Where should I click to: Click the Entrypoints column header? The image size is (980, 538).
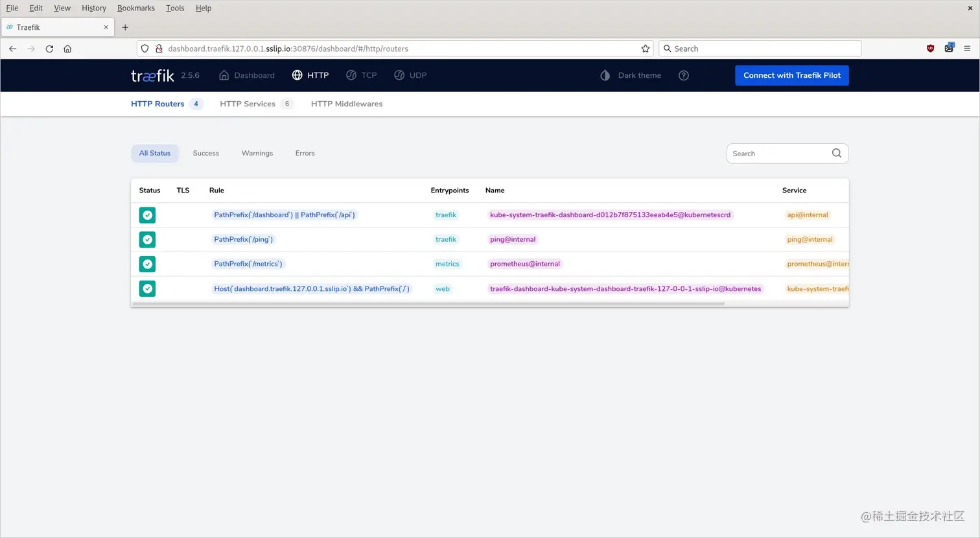450,191
